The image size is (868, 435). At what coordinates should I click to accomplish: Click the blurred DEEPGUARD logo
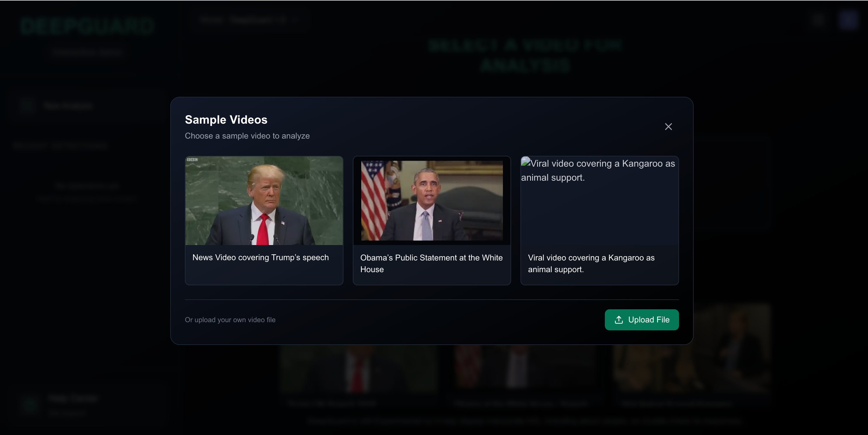87,26
